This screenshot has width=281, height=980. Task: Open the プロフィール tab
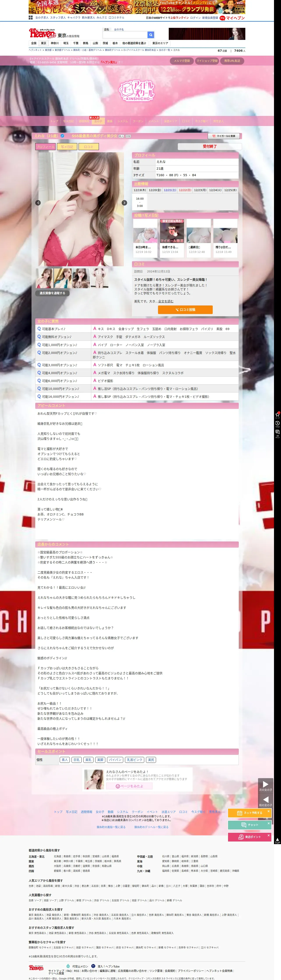coord(46,146)
